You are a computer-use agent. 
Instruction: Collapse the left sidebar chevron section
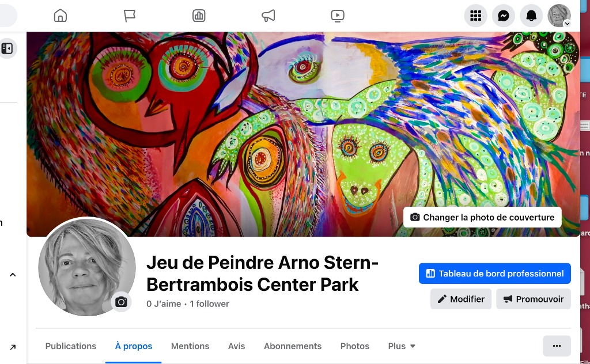click(x=13, y=275)
